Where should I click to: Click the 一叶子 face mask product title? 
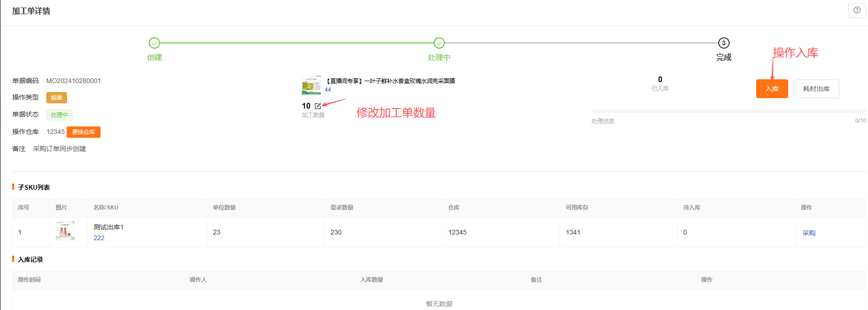click(x=390, y=81)
